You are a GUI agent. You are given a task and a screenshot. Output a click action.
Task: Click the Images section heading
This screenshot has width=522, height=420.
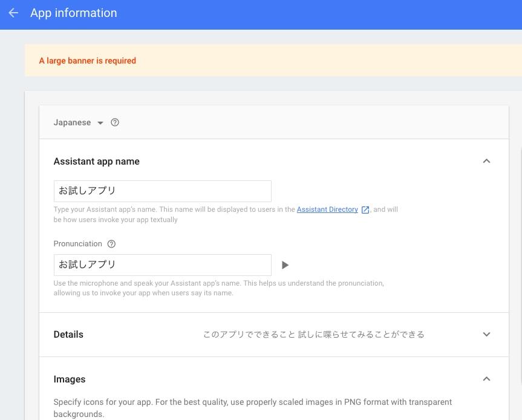[x=70, y=379]
